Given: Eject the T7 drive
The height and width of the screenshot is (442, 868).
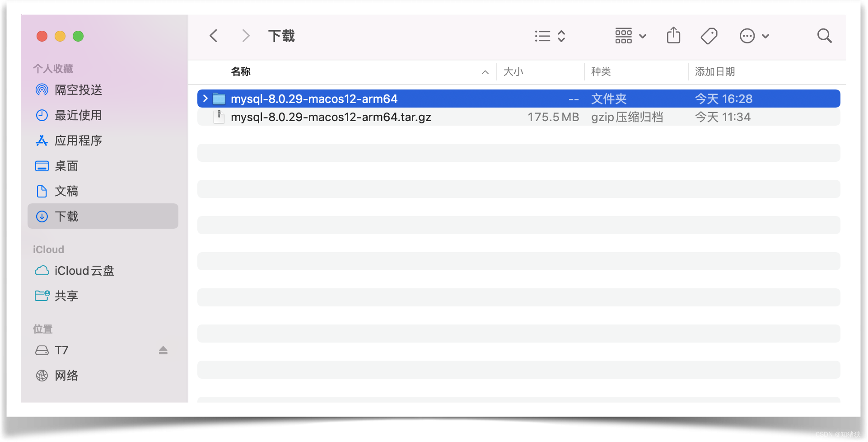Looking at the screenshot, I should point(163,350).
